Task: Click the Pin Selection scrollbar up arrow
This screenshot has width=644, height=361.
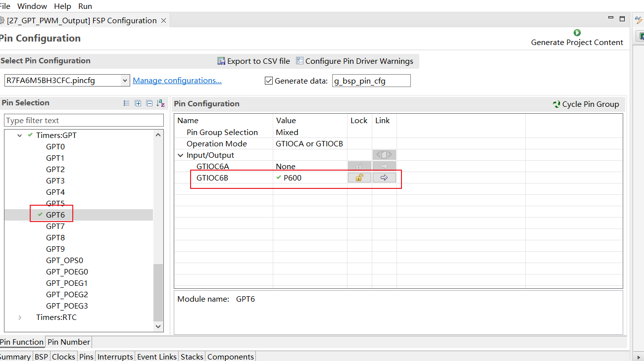Action: click(158, 135)
